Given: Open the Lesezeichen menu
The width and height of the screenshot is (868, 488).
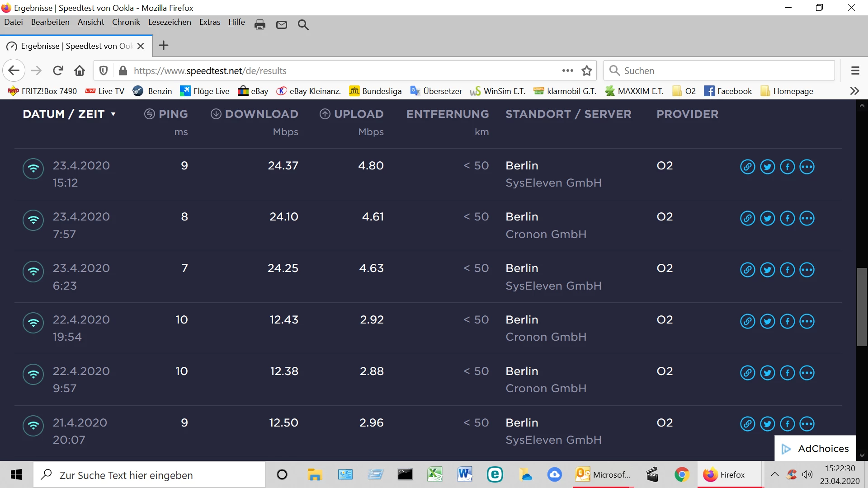Looking at the screenshot, I should click(x=170, y=22).
